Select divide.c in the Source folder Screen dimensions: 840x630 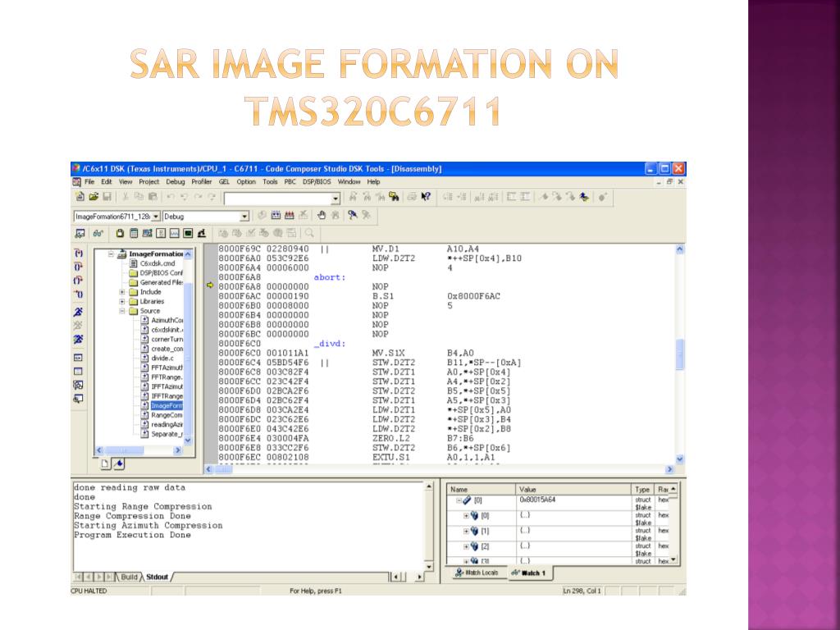click(162, 358)
